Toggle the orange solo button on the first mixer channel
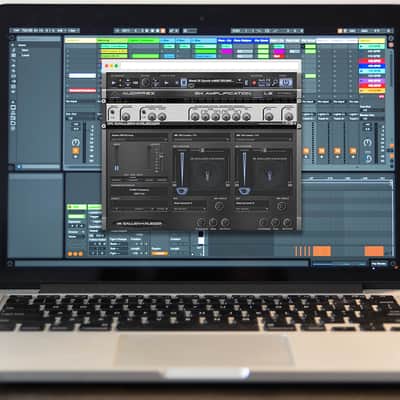The image size is (400, 400). click(76, 151)
